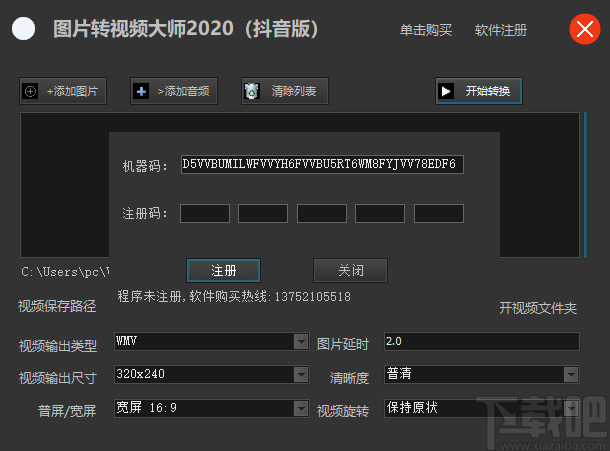Image resolution: width=610 pixels, height=451 pixels.
Task: Start conversion with 开始转换 button
Action: (479, 91)
